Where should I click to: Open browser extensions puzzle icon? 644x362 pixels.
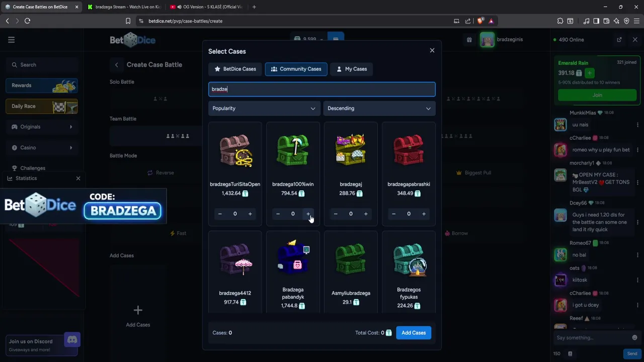[x=560, y=21]
